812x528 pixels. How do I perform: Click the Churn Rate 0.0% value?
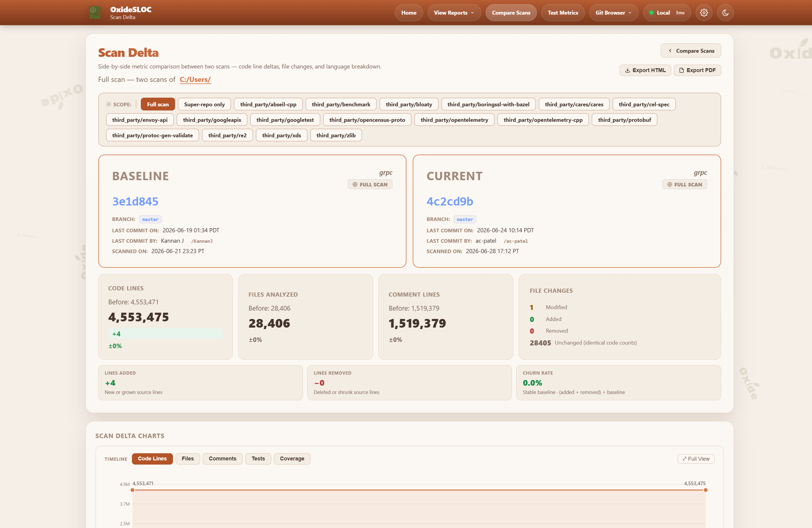(x=532, y=383)
